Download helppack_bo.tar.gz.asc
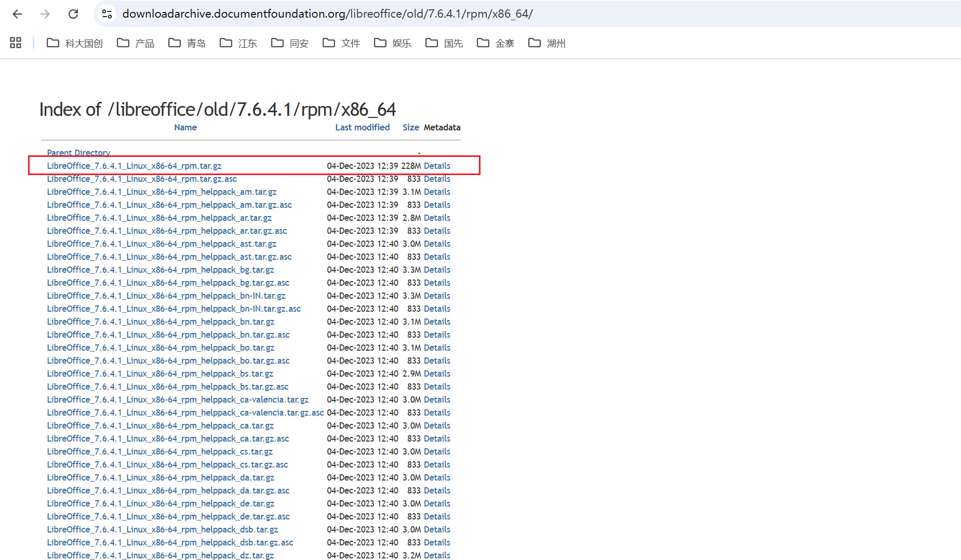 coord(168,361)
